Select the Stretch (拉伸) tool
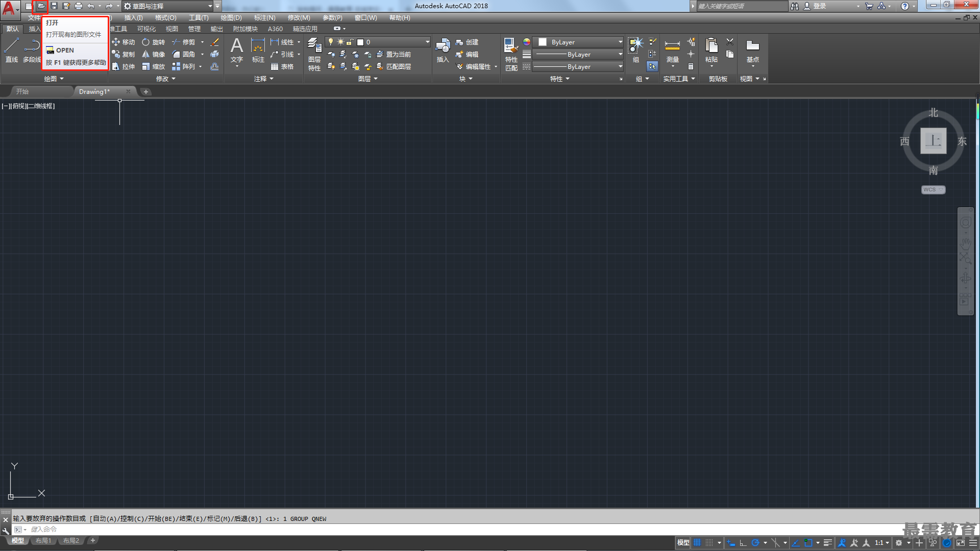 tap(124, 67)
